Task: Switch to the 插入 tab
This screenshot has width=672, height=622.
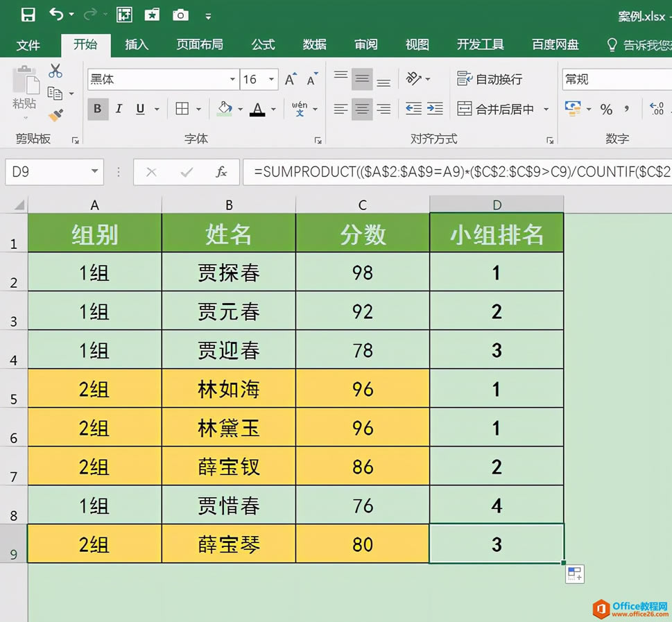Action: (x=137, y=44)
